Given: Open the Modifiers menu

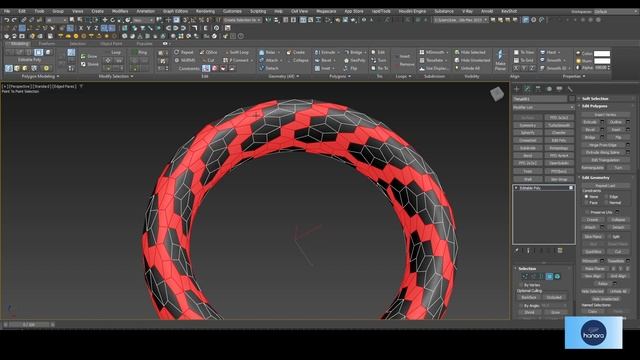Looking at the screenshot, I should point(120,11).
